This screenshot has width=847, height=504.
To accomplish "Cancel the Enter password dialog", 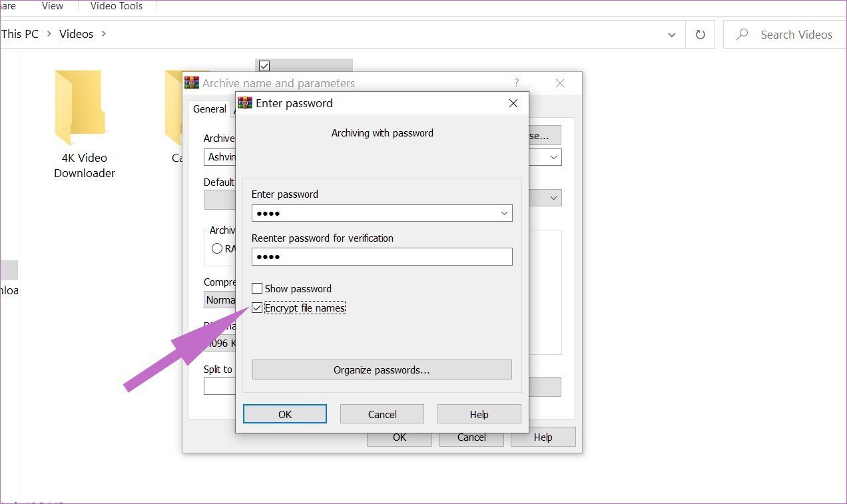I will click(x=382, y=414).
